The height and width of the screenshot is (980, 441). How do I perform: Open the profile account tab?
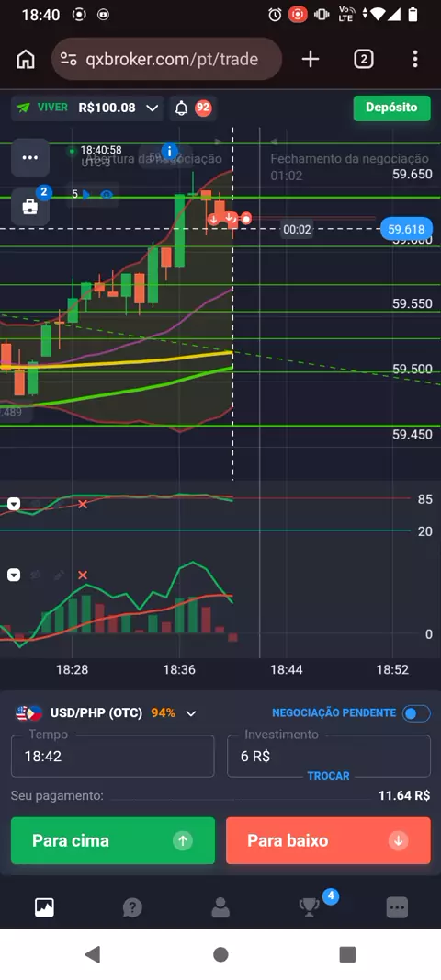coord(220,906)
